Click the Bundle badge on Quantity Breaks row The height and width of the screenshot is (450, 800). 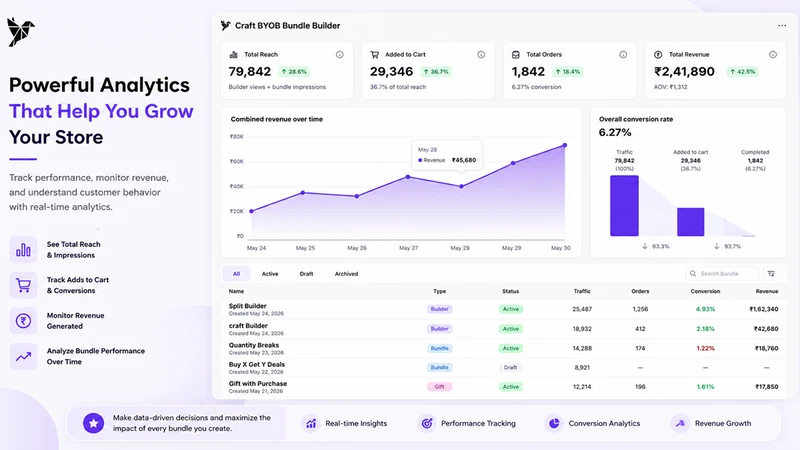click(439, 348)
